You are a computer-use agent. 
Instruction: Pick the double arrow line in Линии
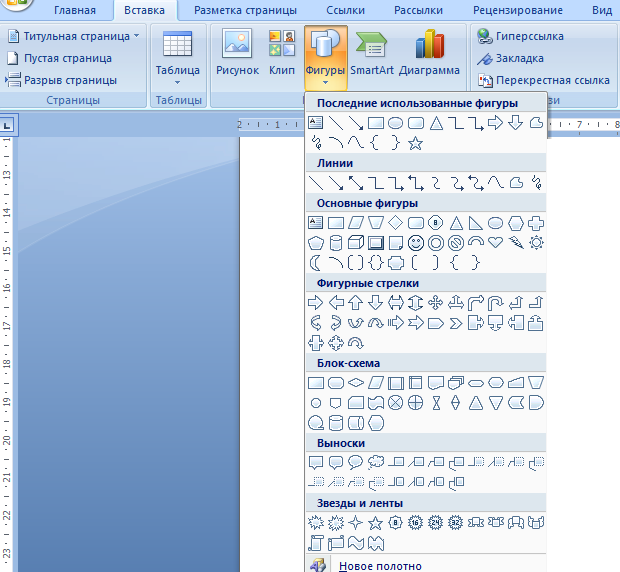355,183
